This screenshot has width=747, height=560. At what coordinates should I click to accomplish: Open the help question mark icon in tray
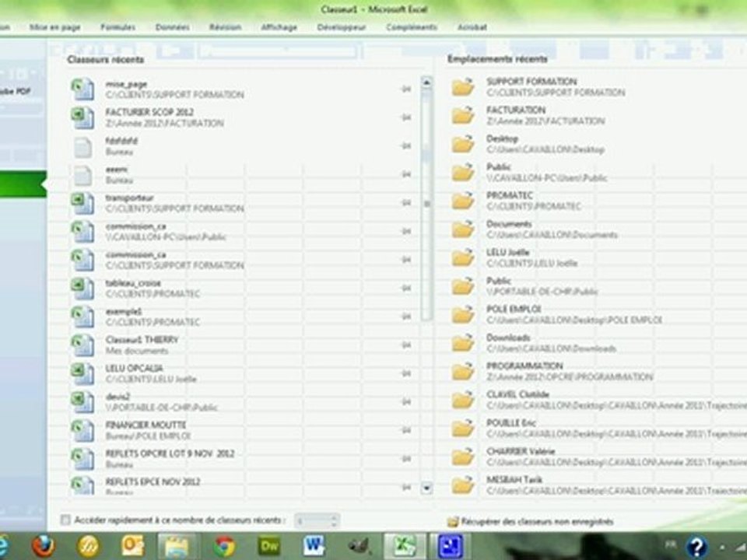point(696,547)
